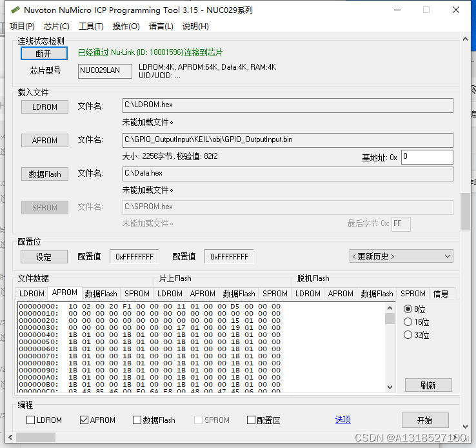476x448 pixels.
Task: Click the LDROM load file button
Action: [x=45, y=107]
